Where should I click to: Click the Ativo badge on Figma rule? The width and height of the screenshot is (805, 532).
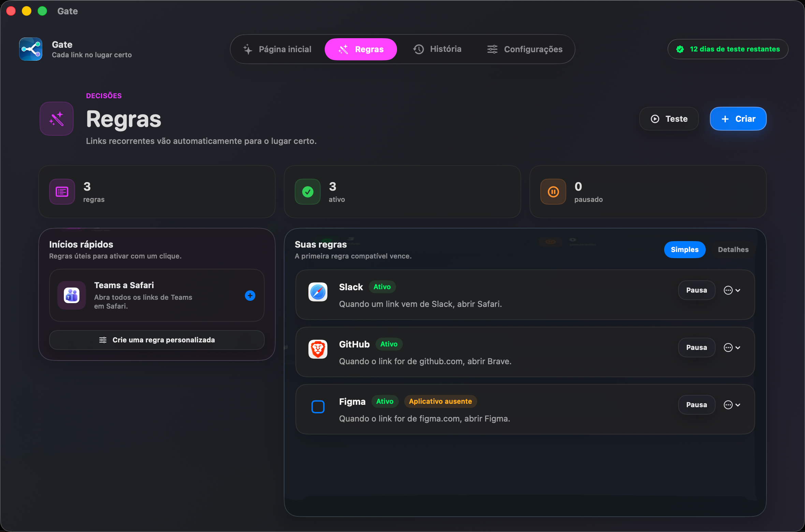tap(385, 401)
